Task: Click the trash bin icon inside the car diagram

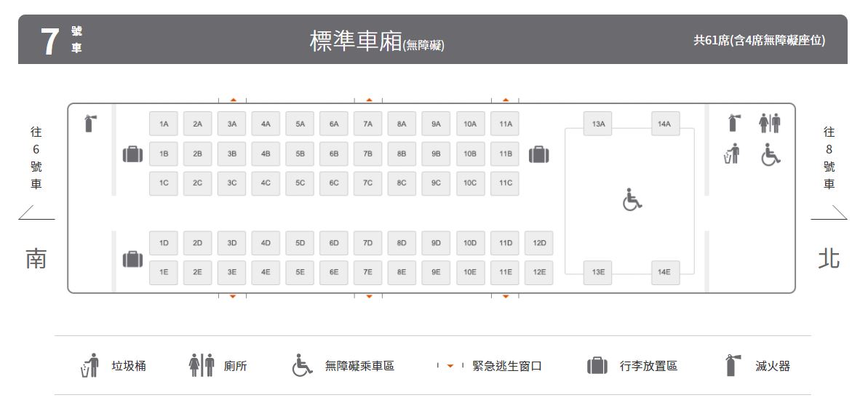Action: pyautogui.click(x=731, y=153)
